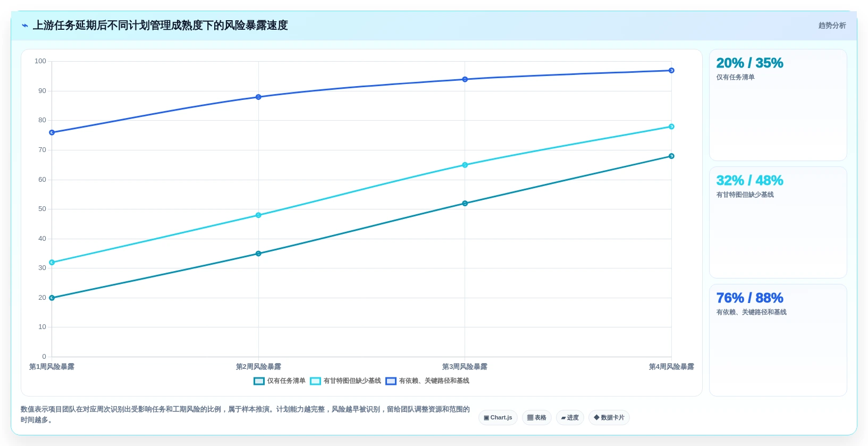The image size is (868, 446).
Task: Click the lightning icon beside the title
Action: tap(25, 26)
